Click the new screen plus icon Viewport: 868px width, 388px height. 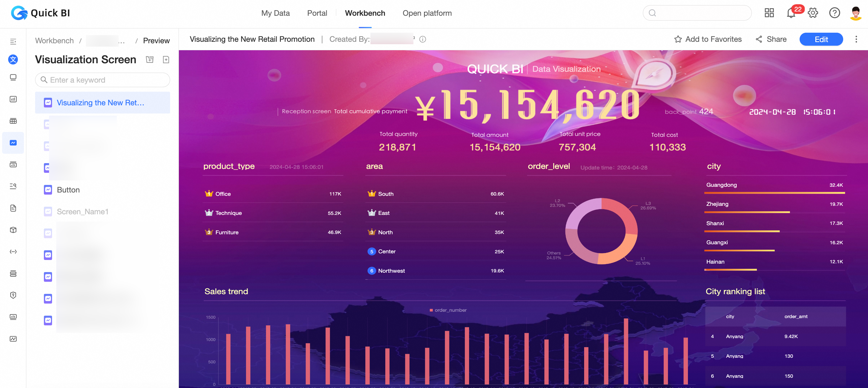(x=166, y=60)
